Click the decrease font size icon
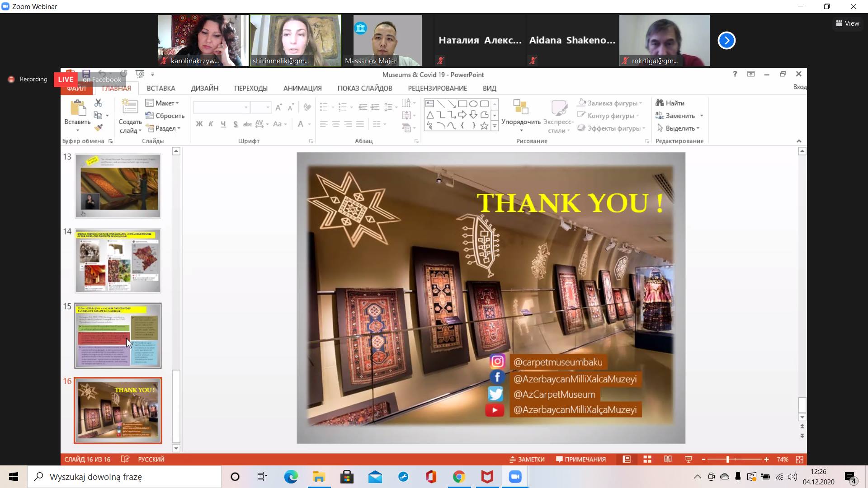 tap(291, 107)
